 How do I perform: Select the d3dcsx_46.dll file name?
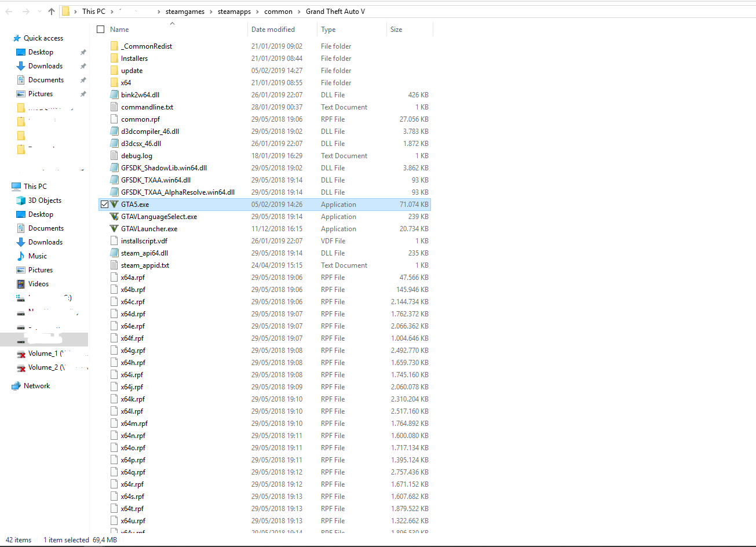141,144
